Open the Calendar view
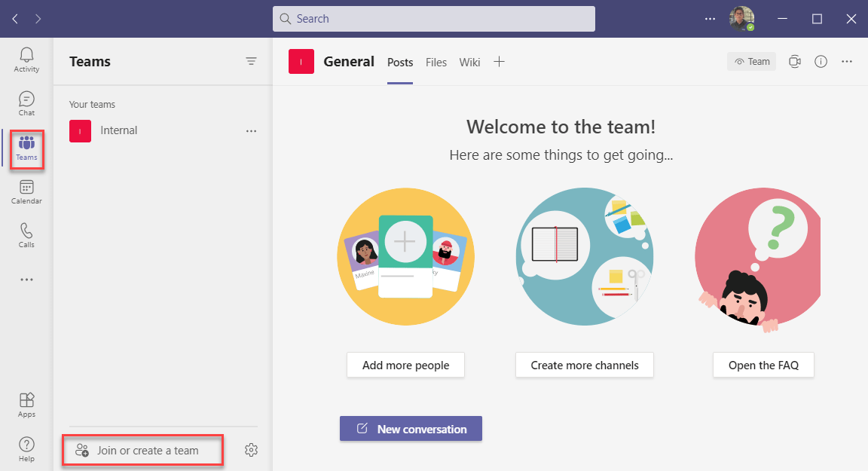Screen dimensions: 868x471 (26, 192)
